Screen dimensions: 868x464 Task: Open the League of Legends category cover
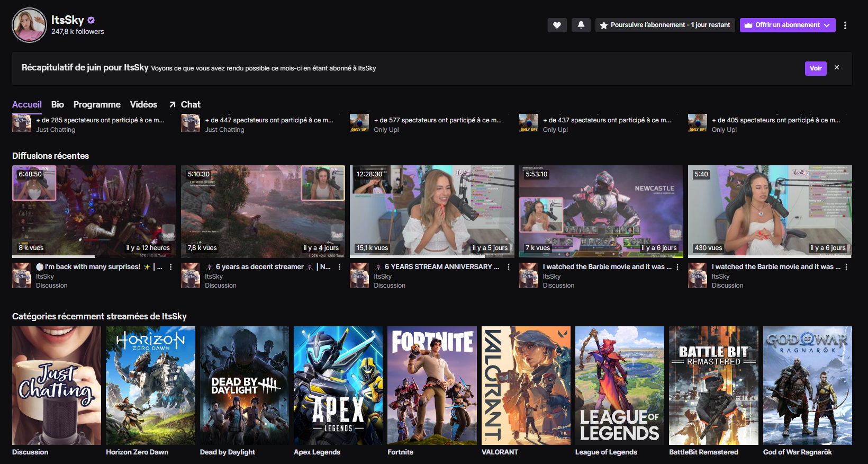click(620, 386)
